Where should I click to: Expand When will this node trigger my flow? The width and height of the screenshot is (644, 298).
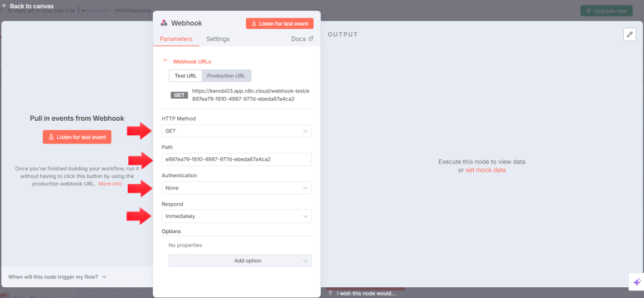tap(57, 277)
